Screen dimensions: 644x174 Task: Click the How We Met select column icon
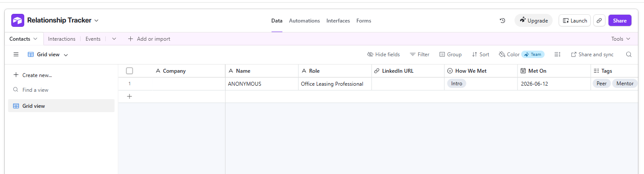450,71
